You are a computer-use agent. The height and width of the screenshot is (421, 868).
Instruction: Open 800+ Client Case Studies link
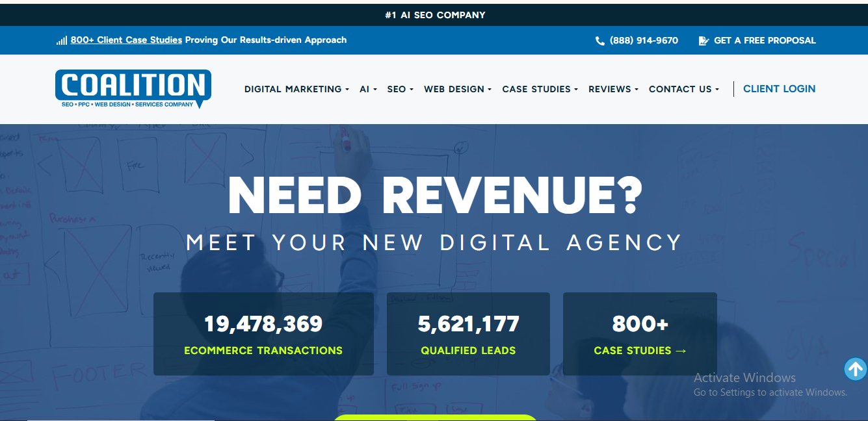126,40
